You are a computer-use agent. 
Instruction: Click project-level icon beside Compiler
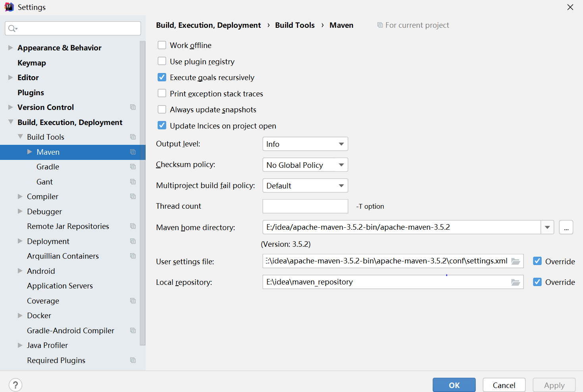coord(133,196)
